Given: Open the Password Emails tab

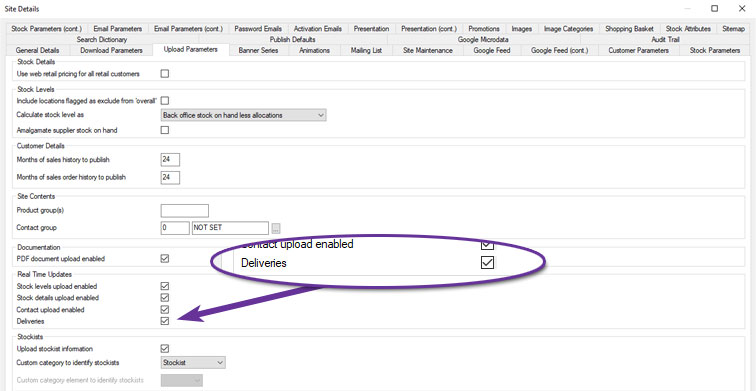Looking at the screenshot, I should 258,29.
